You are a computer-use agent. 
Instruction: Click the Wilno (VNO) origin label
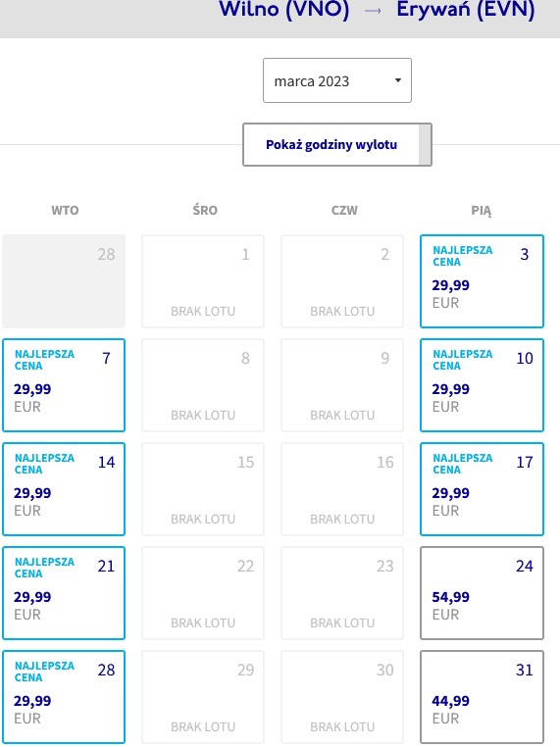284,10
